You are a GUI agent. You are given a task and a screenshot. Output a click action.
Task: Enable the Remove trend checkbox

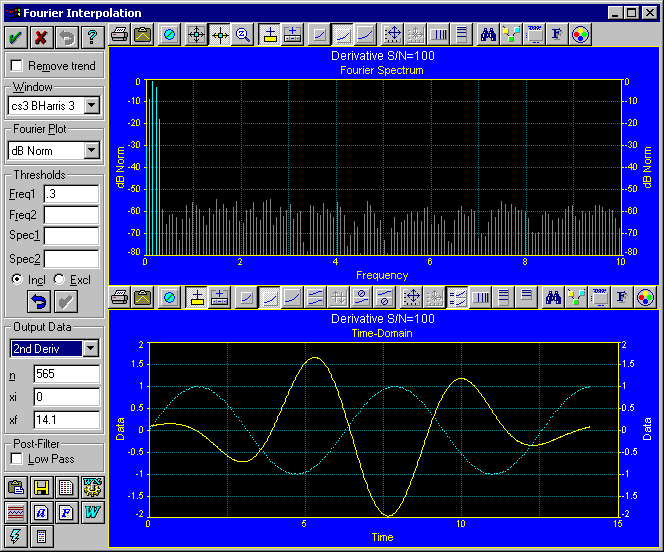[17, 66]
